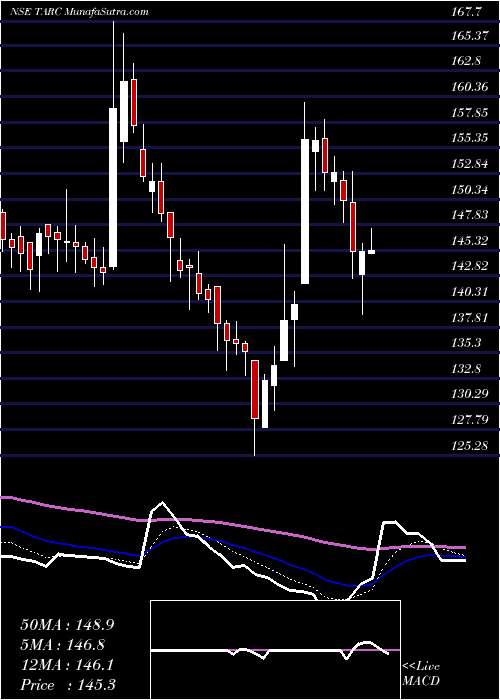
Task: Click the lowest red candle near 125.28
Action: (255, 389)
